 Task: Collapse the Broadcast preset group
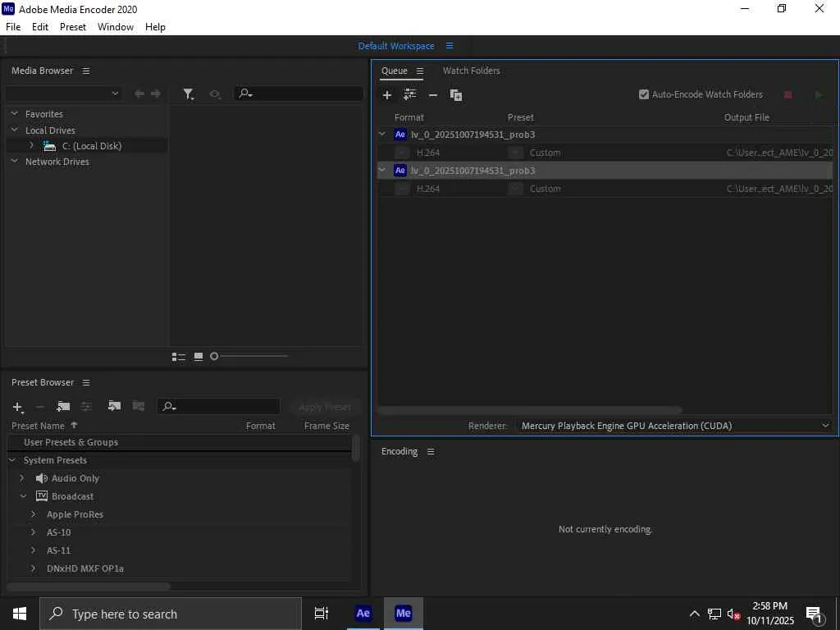click(24, 496)
